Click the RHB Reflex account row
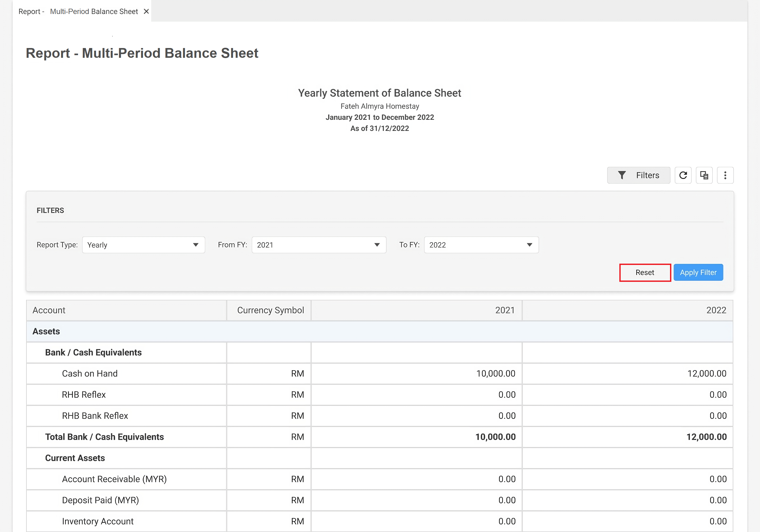The width and height of the screenshot is (760, 532). click(x=380, y=395)
